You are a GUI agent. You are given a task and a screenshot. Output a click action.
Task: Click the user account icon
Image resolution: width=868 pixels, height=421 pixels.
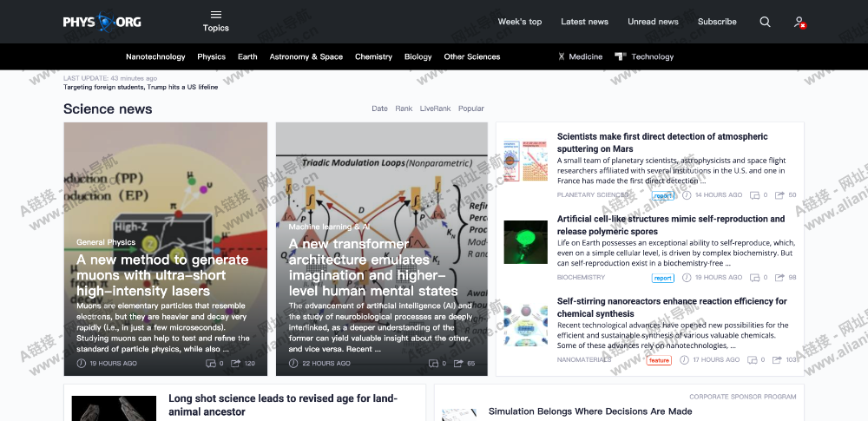pos(799,22)
